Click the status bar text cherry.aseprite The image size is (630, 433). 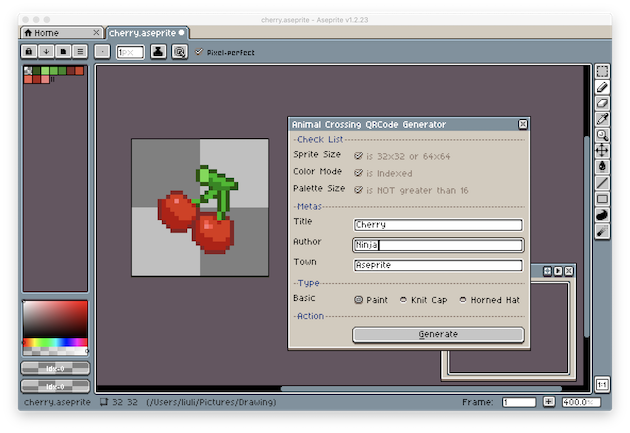pos(57,402)
